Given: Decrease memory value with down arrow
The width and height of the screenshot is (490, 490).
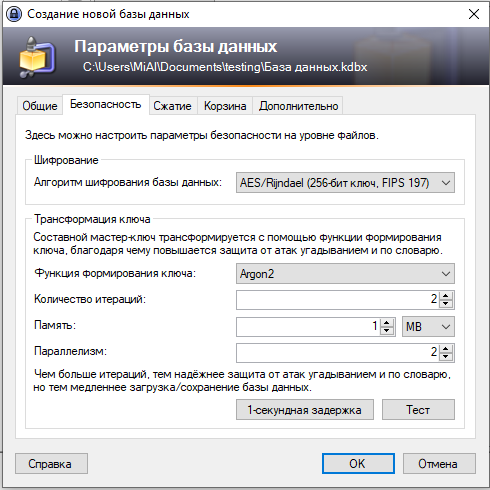Looking at the screenshot, I should (387, 330).
